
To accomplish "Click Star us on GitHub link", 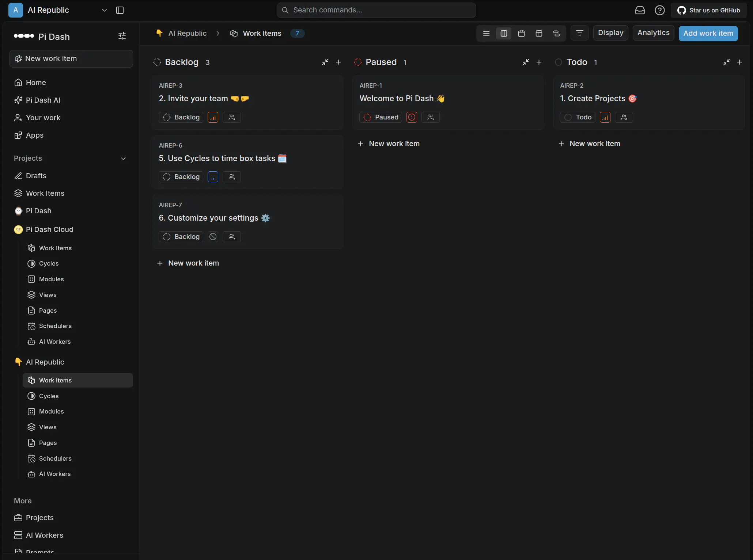I will point(708,10).
